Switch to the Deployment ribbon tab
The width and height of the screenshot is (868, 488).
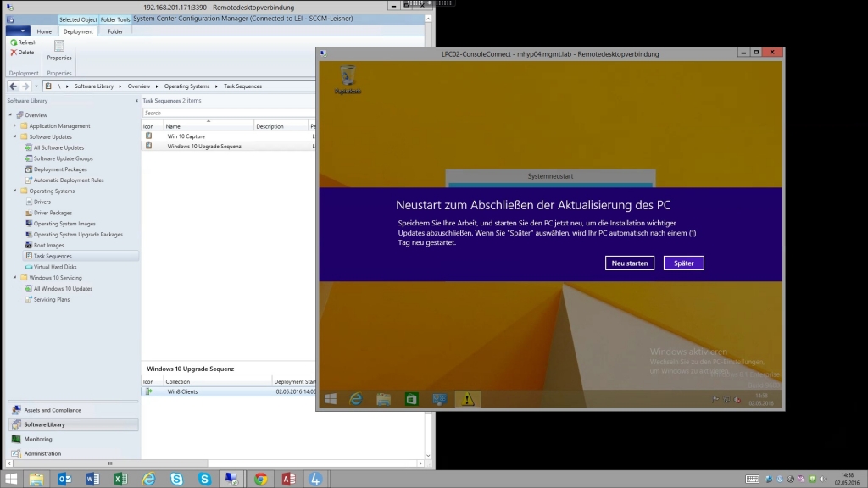78,31
